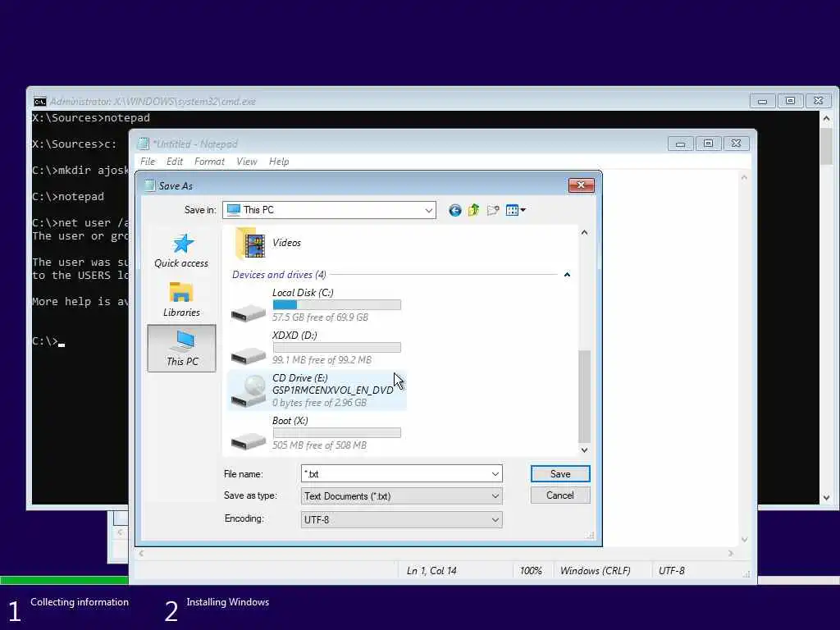Click the Command Prompt scrollbar up arrow
Viewport: 840px width, 630px height.
point(827,118)
